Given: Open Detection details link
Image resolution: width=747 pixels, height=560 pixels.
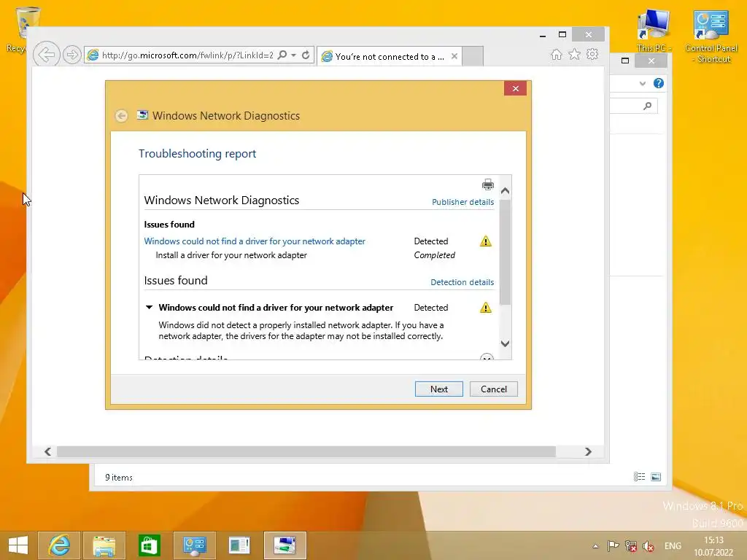Looking at the screenshot, I should point(462,282).
